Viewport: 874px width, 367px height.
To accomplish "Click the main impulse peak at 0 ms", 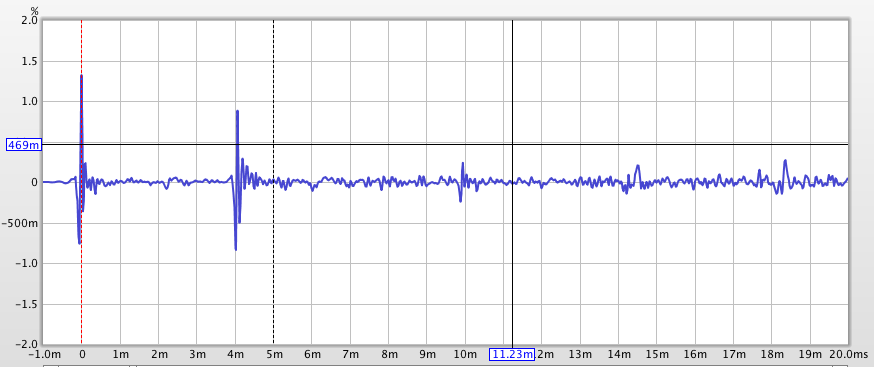I will coord(81,76).
